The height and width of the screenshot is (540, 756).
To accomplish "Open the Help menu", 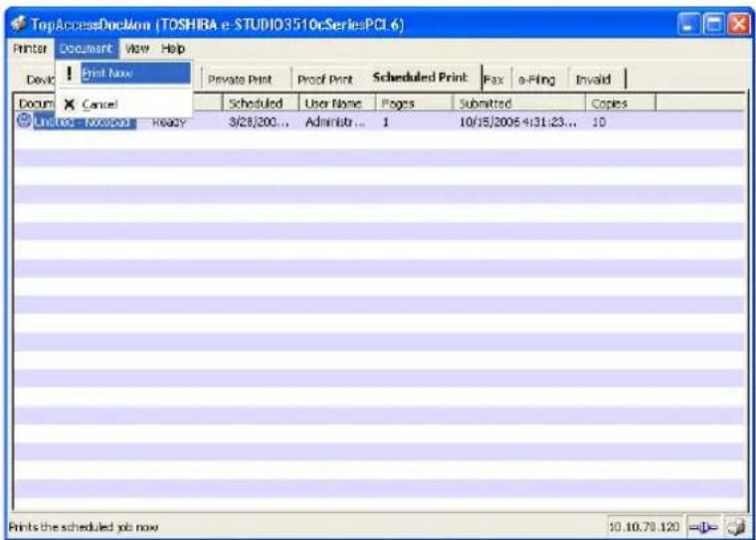I will [x=173, y=49].
